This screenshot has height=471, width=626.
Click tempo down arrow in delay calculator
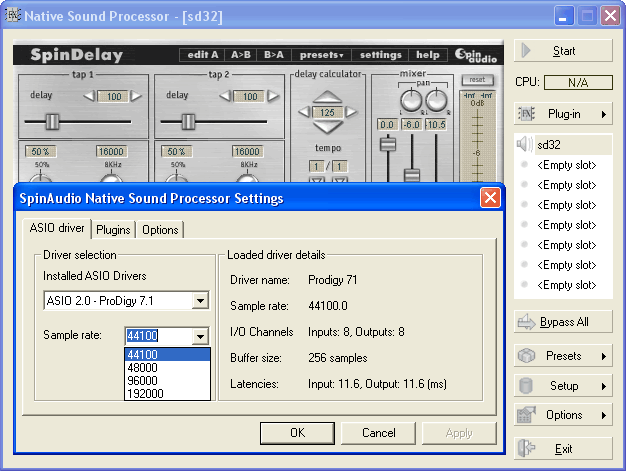(x=327, y=127)
